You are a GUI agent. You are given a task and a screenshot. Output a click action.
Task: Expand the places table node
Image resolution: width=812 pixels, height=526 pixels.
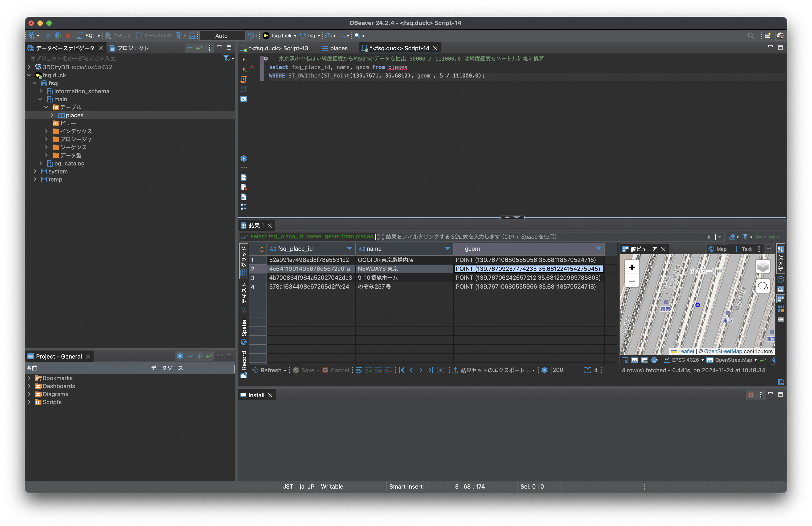(52, 115)
